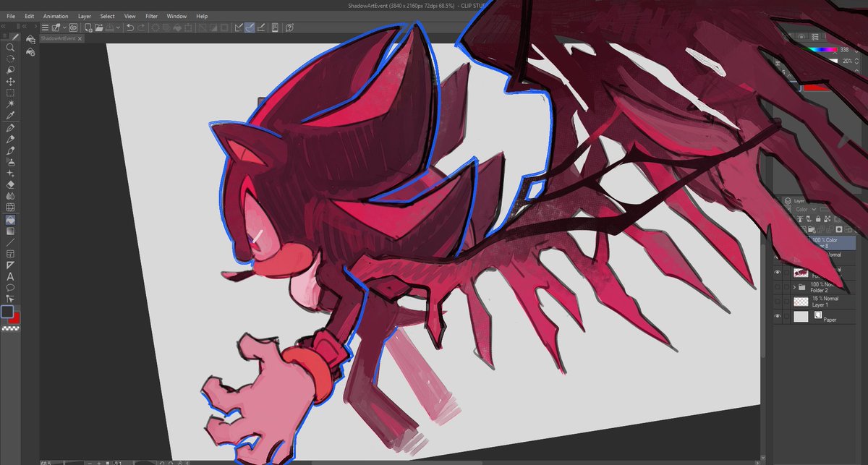Select the rectangular Selection area tool

tap(10, 93)
